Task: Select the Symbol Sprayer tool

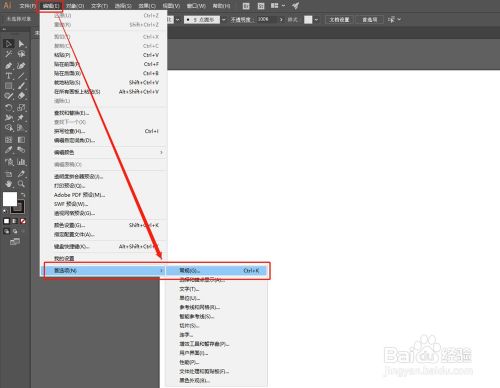Action: point(9,162)
